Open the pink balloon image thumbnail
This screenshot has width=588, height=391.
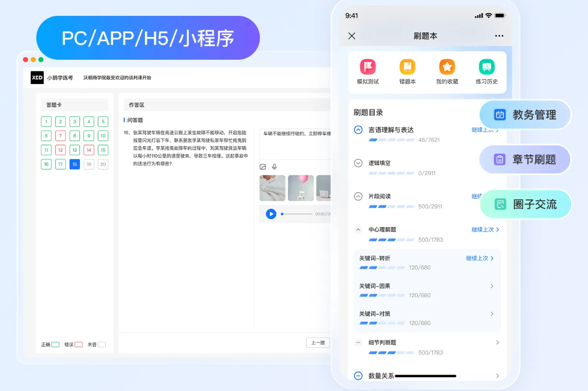(301, 188)
